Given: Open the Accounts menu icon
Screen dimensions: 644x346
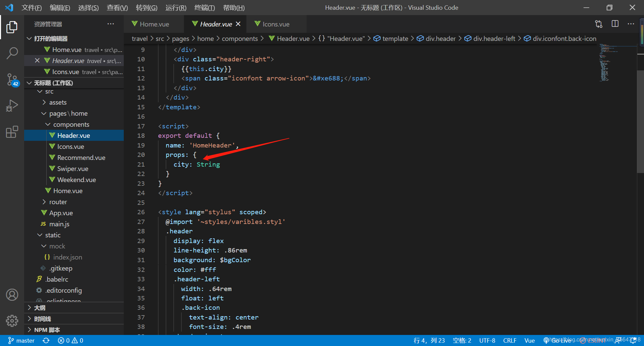Looking at the screenshot, I should [12, 295].
